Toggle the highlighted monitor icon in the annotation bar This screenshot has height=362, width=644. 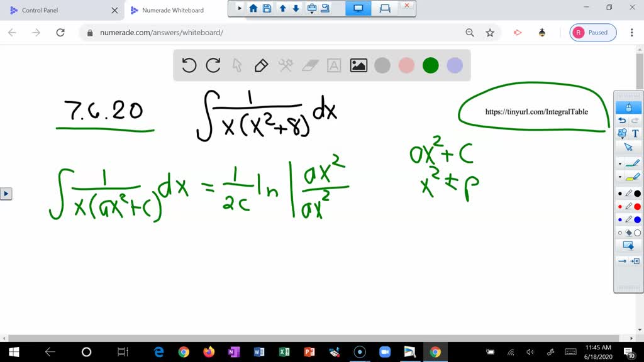[358, 9]
